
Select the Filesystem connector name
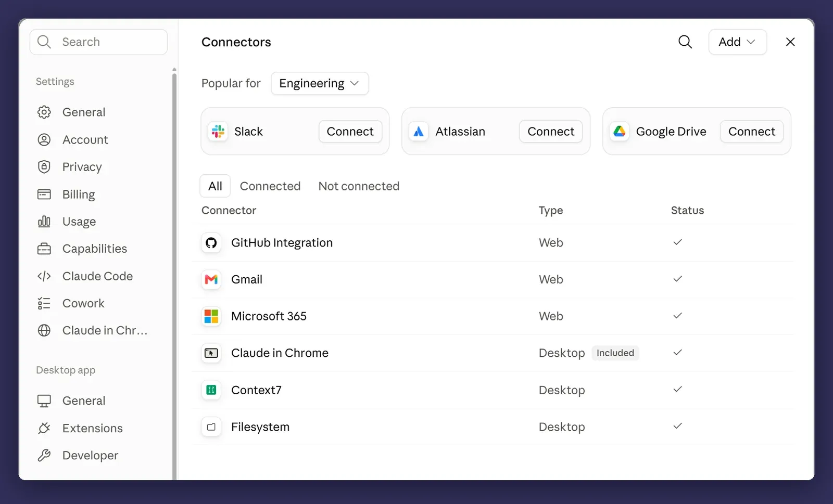pos(260,427)
